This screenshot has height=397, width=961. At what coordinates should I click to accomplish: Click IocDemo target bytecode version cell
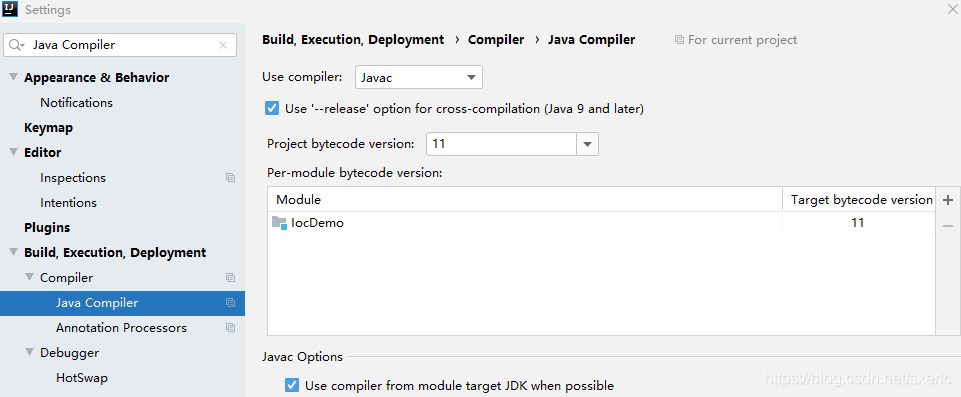coord(858,223)
